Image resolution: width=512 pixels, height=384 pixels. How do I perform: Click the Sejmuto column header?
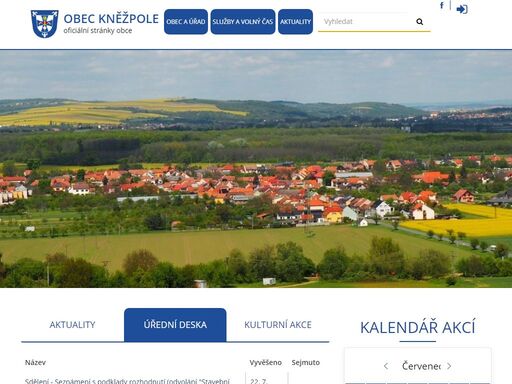click(306, 362)
